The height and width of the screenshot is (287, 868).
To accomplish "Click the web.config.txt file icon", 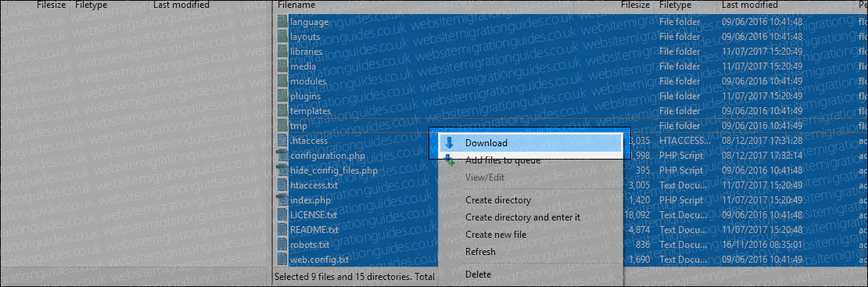I will (282, 260).
